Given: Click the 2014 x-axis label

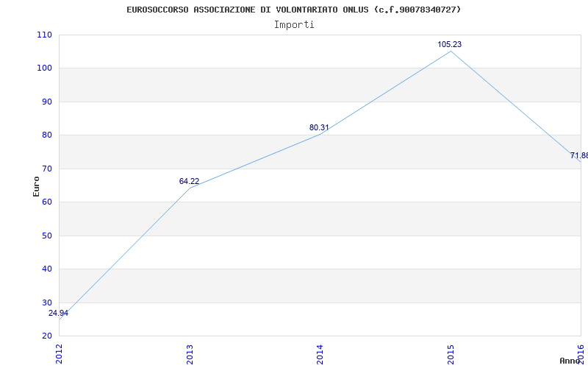Looking at the screenshot, I should click(320, 354).
